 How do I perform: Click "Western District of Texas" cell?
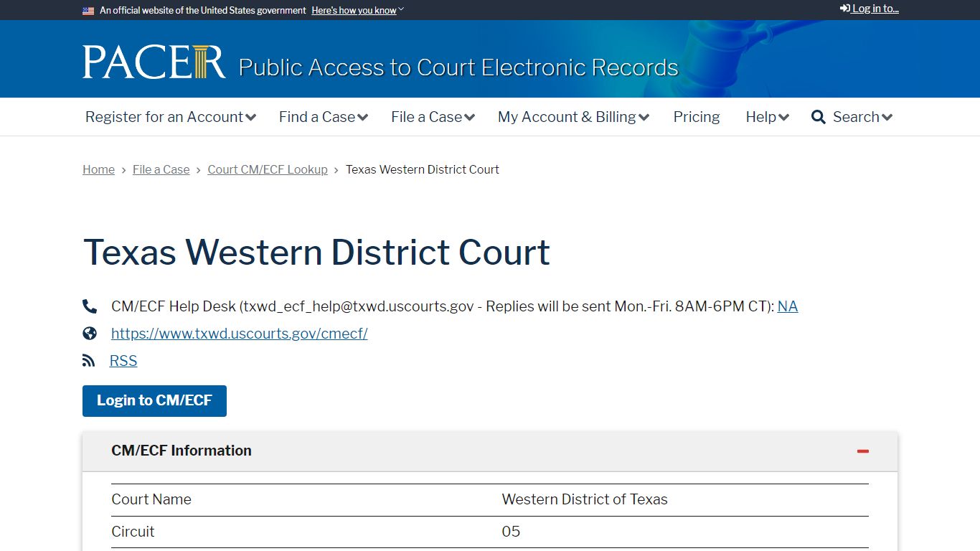click(585, 499)
